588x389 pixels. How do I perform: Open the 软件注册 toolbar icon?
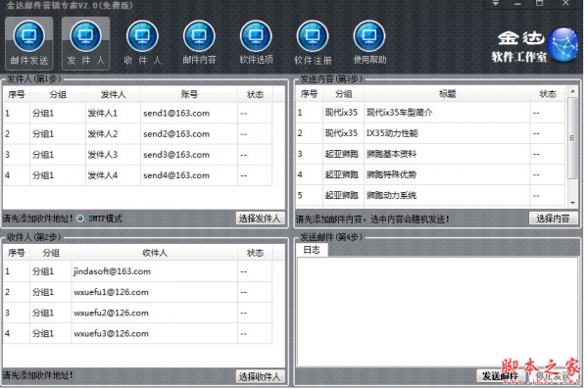point(313,43)
